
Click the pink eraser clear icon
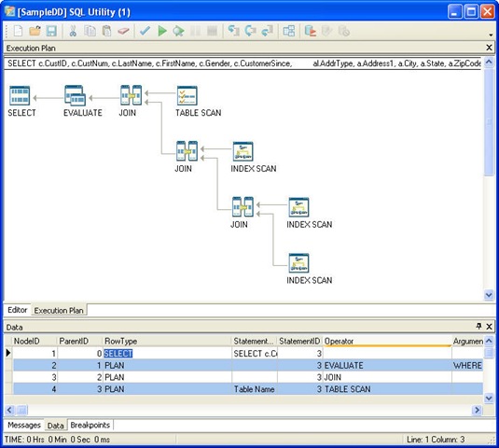[123, 31]
